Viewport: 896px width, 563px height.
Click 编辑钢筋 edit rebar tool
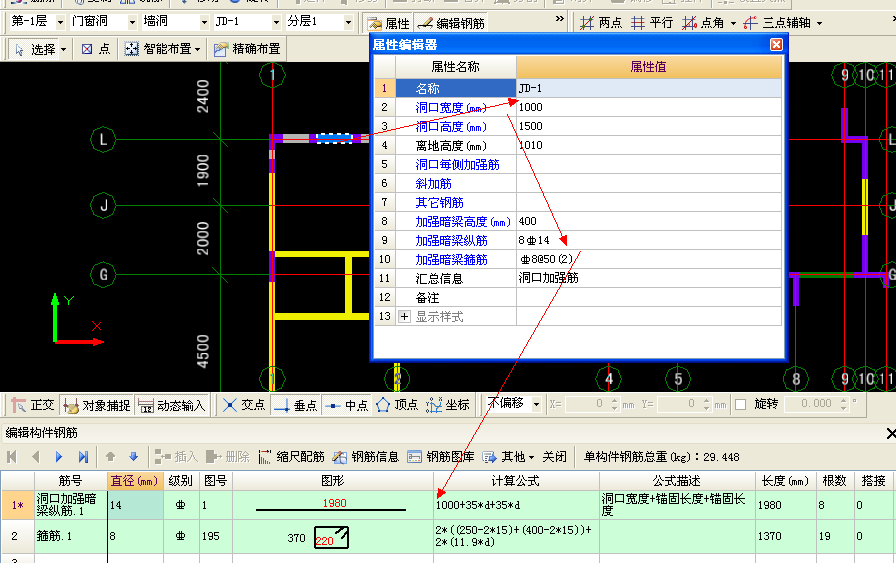coord(451,23)
